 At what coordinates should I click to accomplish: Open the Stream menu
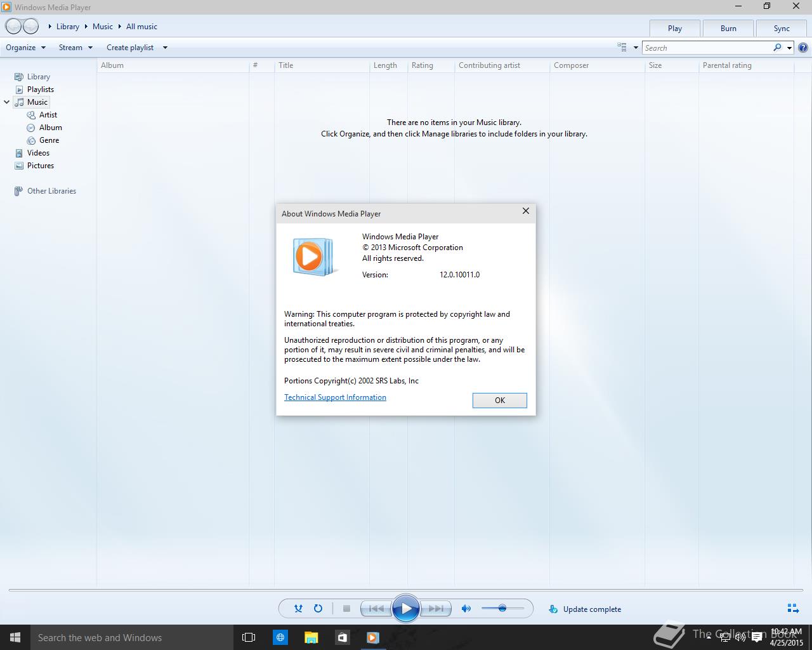click(x=75, y=48)
